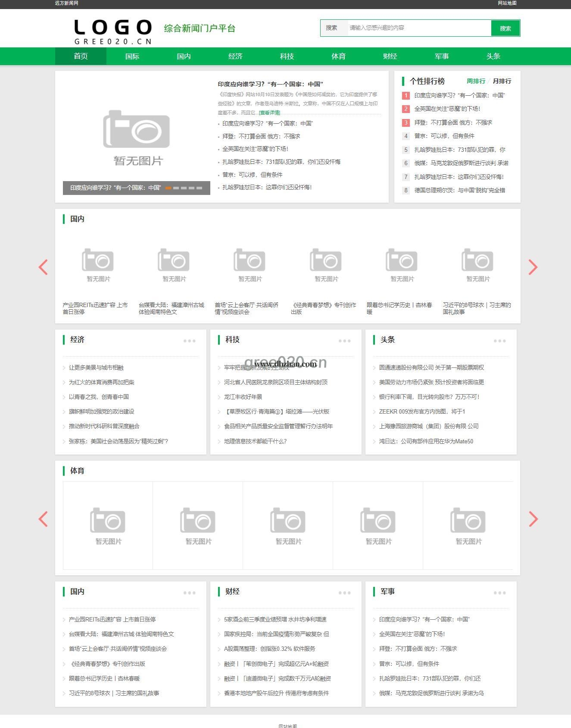571x728 pixels.
Task: Click the previous arrow in 国内 carousel
Action: tap(43, 267)
